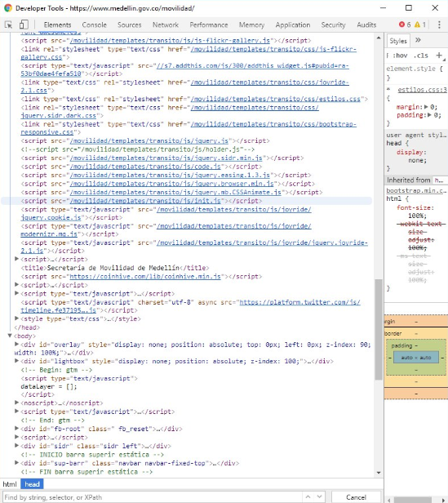Click the Chrome icon in title bar
The width and height of the screenshot is (448, 503).
click(x=8, y=8)
